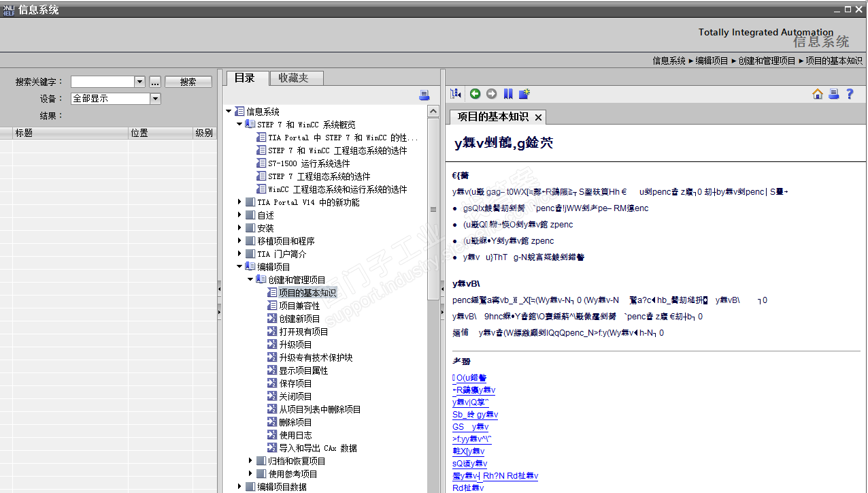
Task: Open S7-1500 运行系统选件 topic
Action: pos(309,163)
